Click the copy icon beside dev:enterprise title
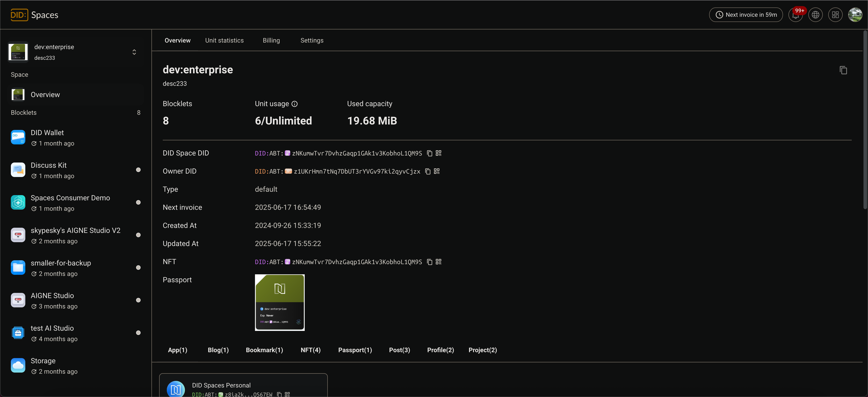The image size is (868, 397). [843, 70]
